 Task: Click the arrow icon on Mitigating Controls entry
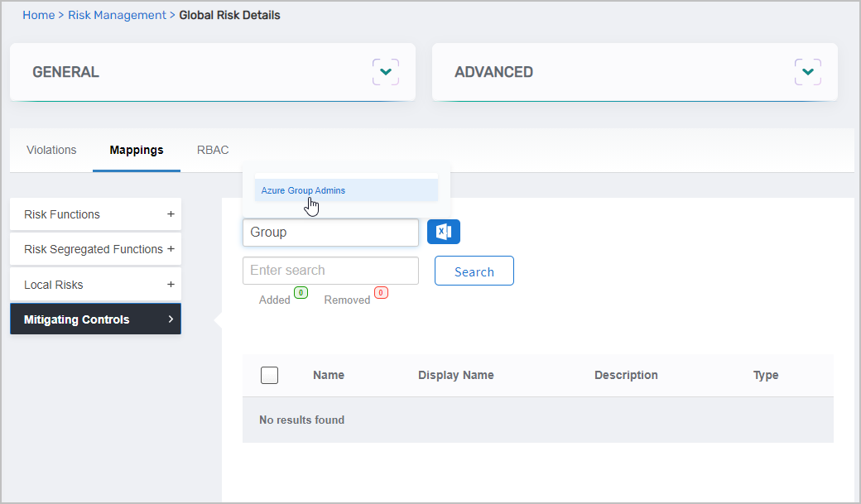pyautogui.click(x=171, y=319)
